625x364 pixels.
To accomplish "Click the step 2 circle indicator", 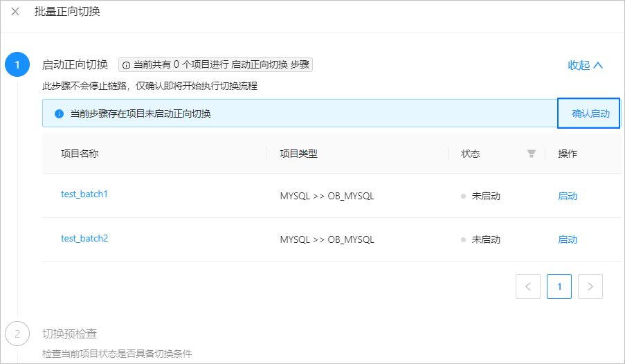I will tap(17, 334).
